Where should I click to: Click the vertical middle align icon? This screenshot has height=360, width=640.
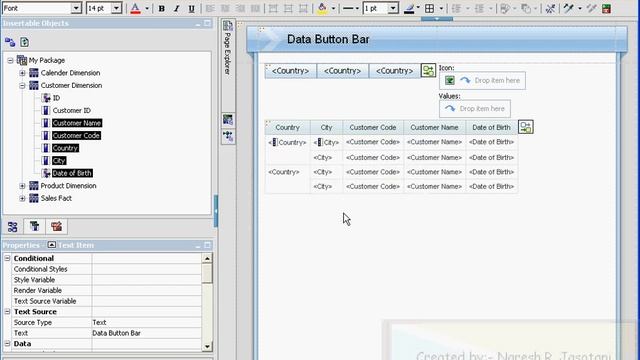click(x=288, y=9)
